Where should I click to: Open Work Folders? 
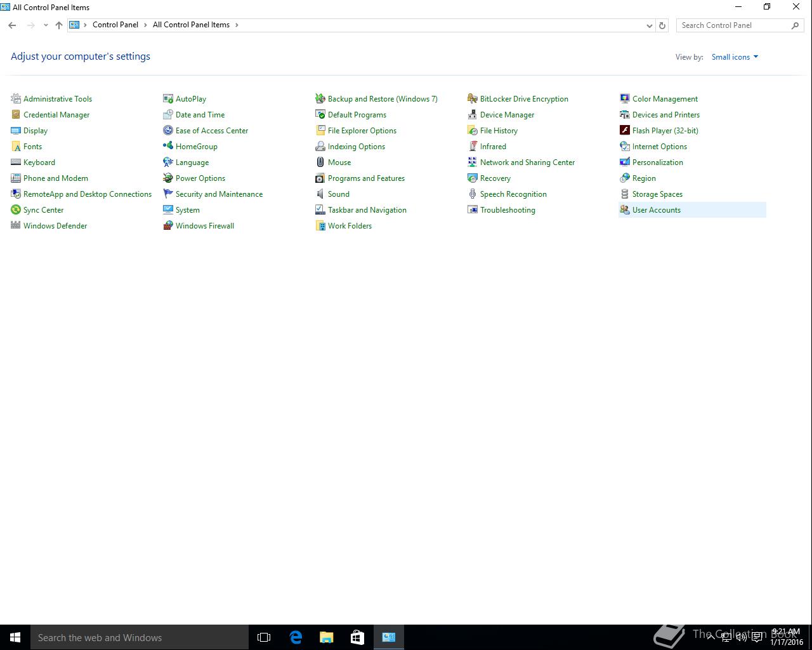pos(350,226)
